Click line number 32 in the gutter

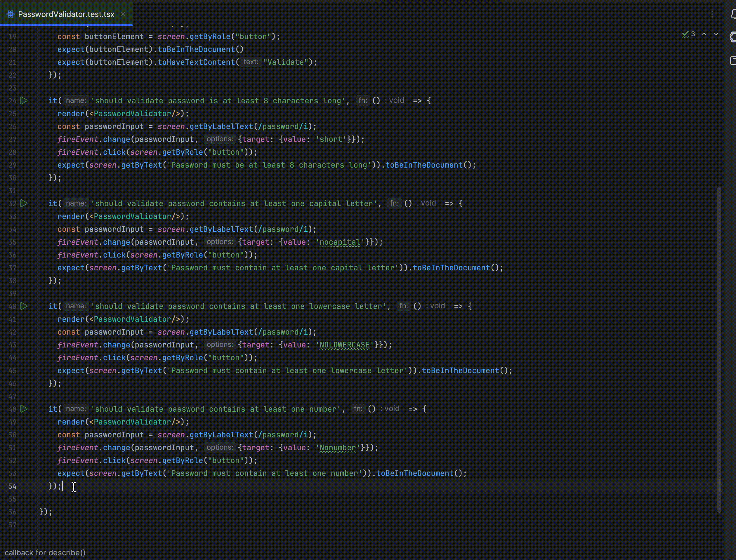12,204
